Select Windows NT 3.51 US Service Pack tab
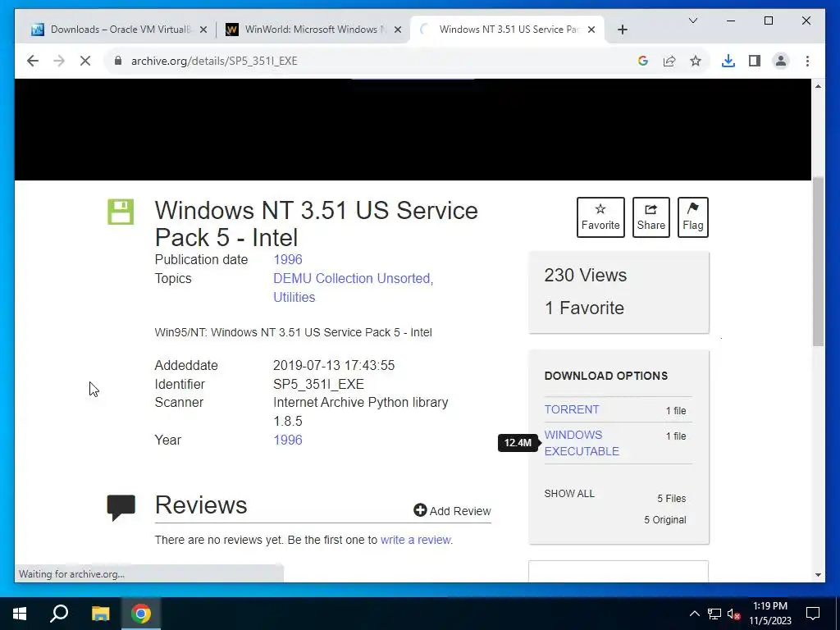The image size is (840, 630). pos(506,30)
